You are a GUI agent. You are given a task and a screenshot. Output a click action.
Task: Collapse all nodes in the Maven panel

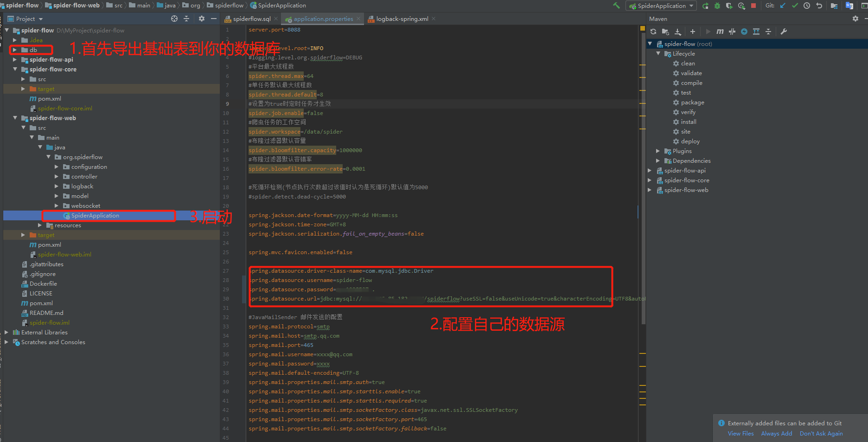tap(768, 31)
